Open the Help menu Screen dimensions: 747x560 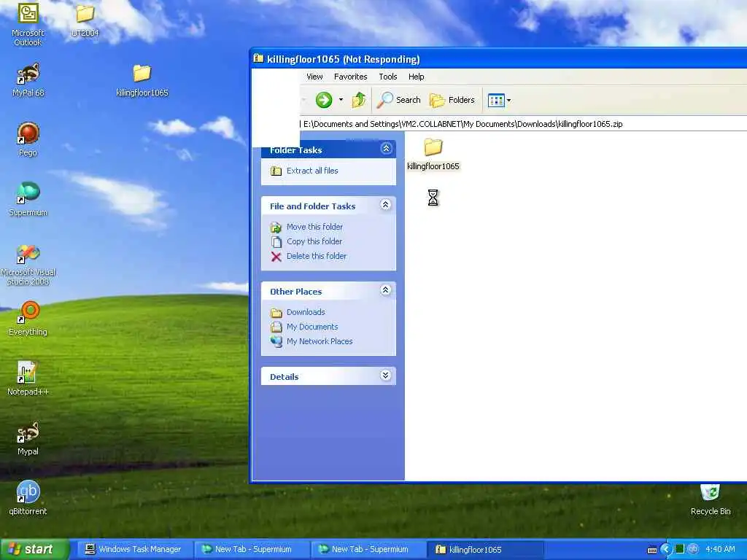(416, 77)
